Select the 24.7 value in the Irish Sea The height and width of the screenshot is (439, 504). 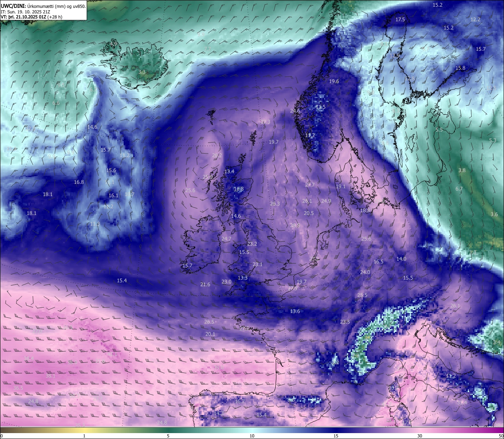click(226, 239)
